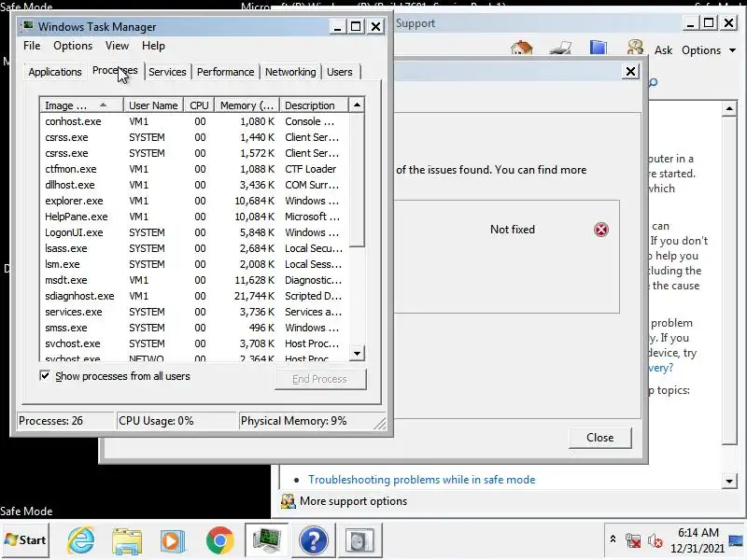This screenshot has width=747, height=560.
Task: Select the ctfmon.exe process row
Action: 195,169
